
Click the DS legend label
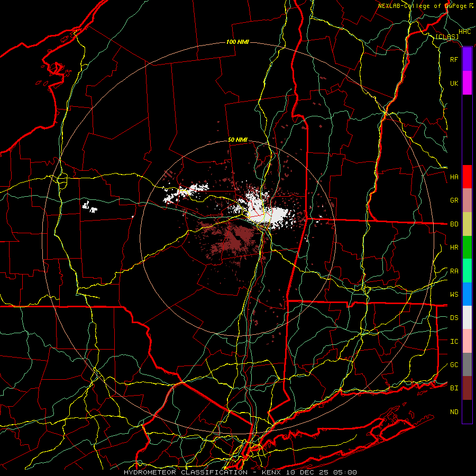coord(454,318)
